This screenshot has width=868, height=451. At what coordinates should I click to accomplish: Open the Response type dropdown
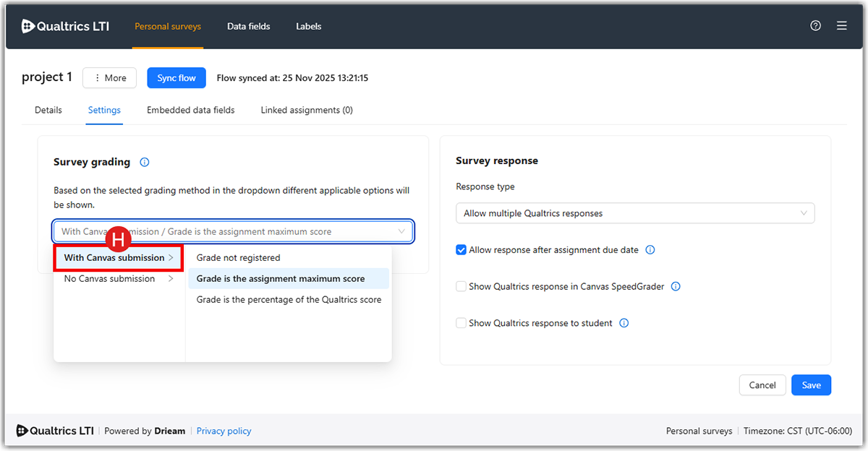634,213
